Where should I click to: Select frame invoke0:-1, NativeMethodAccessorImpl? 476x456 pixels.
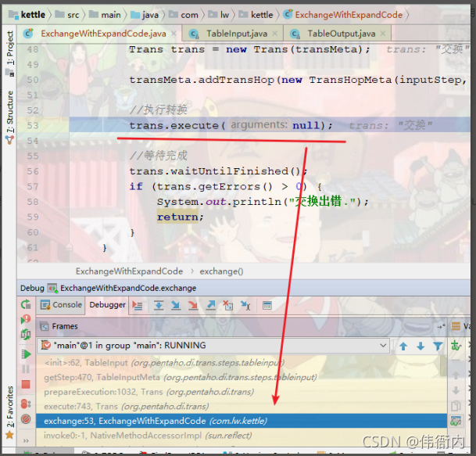click(x=242, y=436)
